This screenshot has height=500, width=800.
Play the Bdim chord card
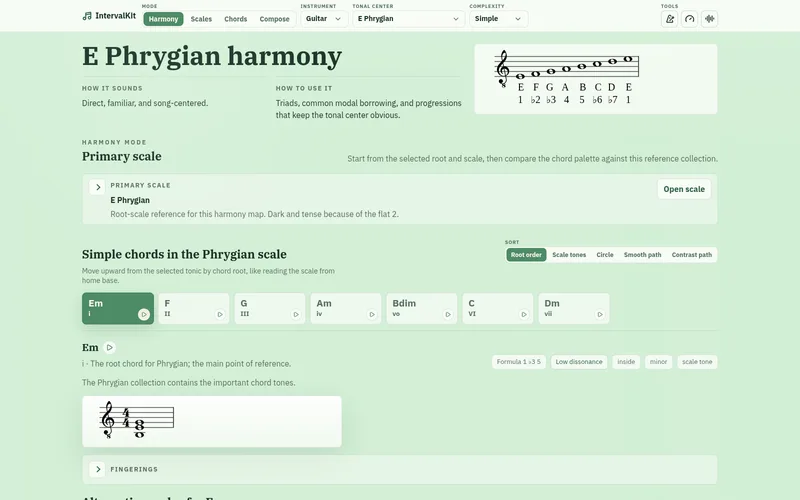coord(448,314)
